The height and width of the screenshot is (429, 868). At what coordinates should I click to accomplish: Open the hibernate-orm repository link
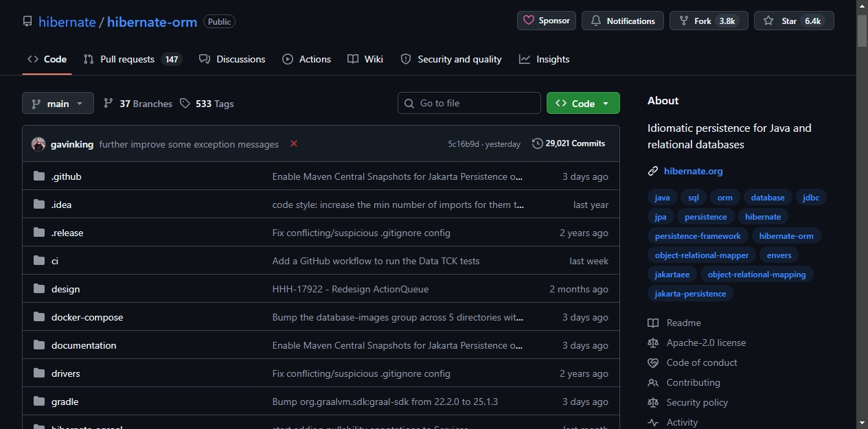coord(152,22)
